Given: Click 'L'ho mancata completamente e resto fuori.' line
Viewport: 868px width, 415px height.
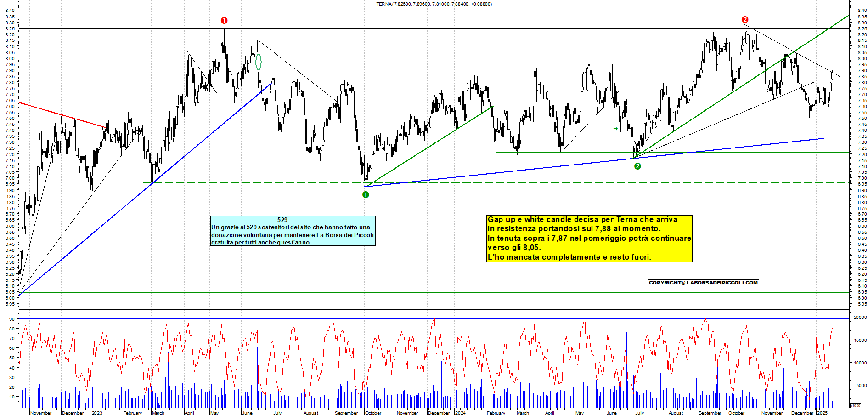Looking at the screenshot, I should tap(569, 257).
